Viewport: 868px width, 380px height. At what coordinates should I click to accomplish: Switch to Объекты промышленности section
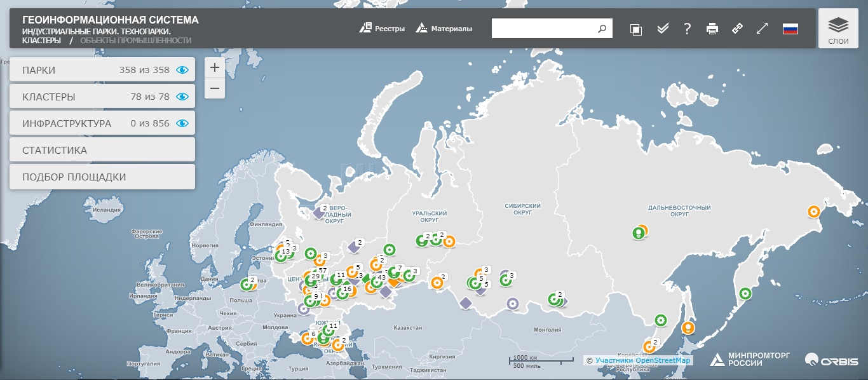pyautogui.click(x=135, y=40)
